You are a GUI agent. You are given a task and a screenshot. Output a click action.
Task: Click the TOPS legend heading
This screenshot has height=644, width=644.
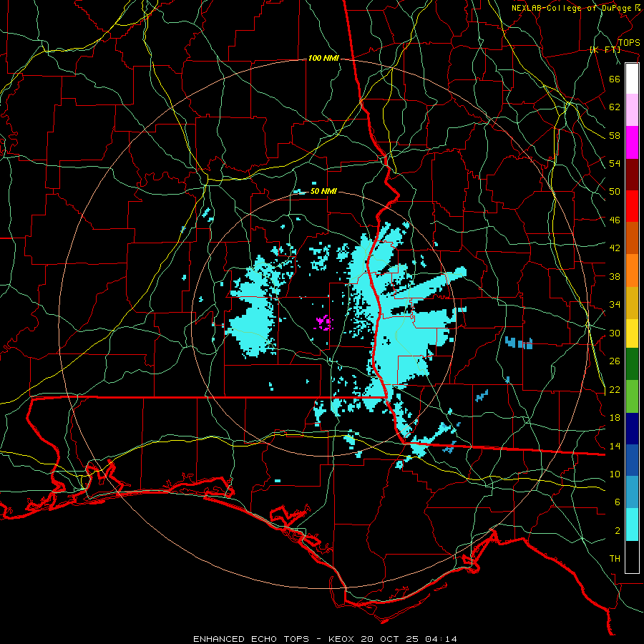(629, 43)
